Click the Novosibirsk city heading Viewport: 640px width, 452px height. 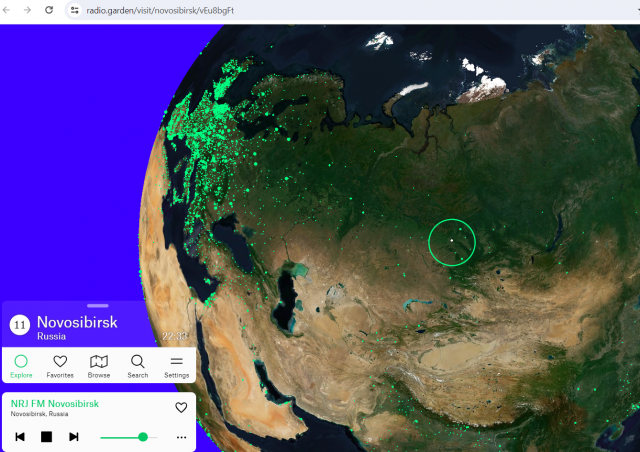[77, 322]
